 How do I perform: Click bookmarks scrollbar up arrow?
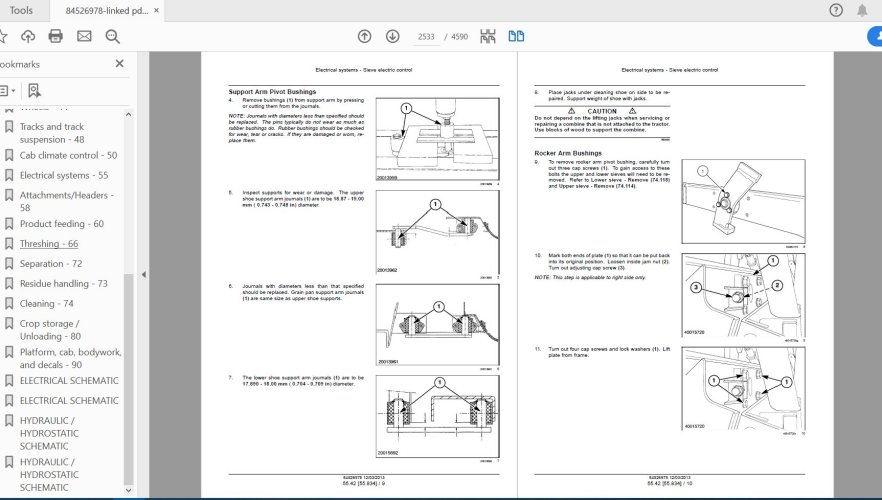[x=128, y=115]
